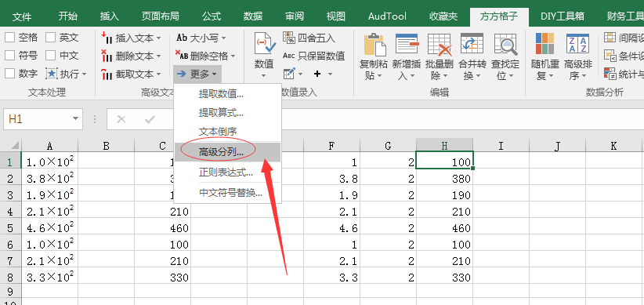Click the 高级排序 icon
644x305 pixels.
pyautogui.click(x=577, y=44)
